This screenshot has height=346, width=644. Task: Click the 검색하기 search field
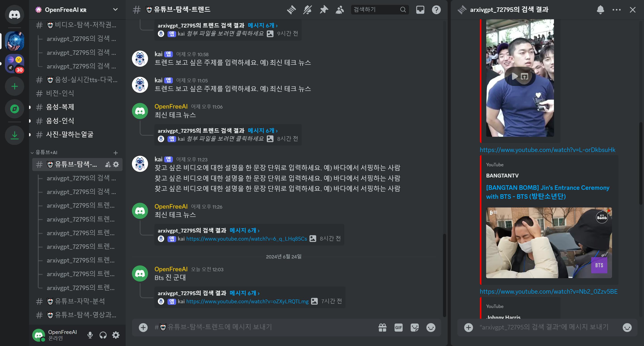pyautogui.click(x=375, y=9)
